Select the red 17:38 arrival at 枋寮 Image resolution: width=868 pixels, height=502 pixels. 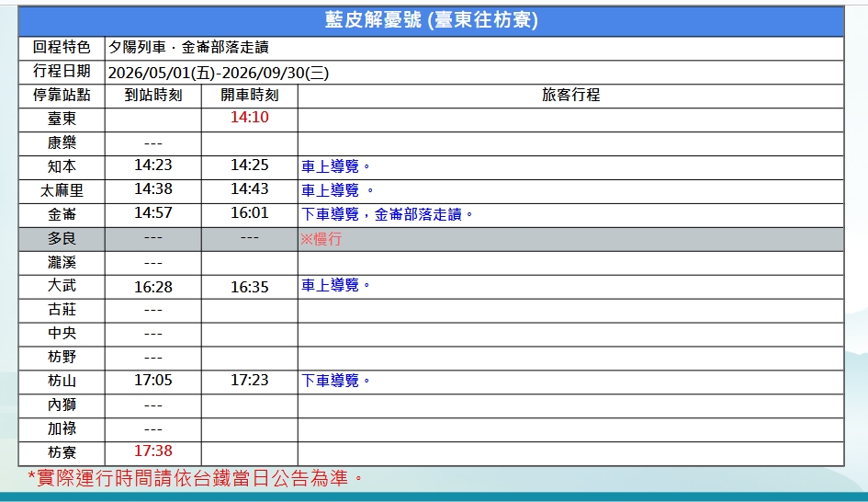point(153,451)
